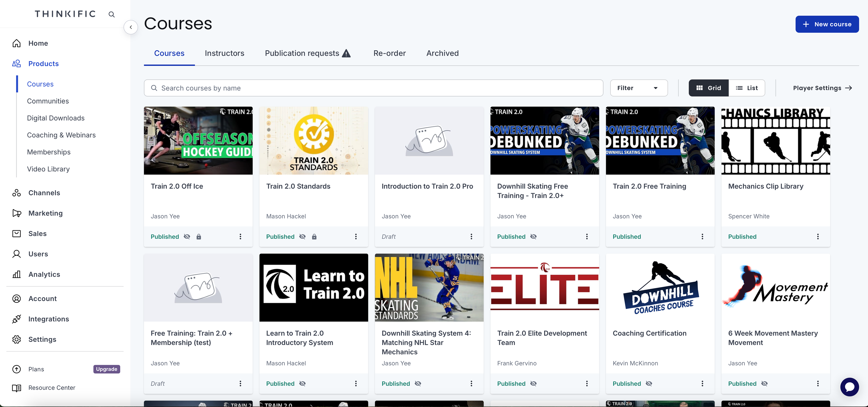
Task: Open the Home sidebar item
Action: [x=38, y=43]
